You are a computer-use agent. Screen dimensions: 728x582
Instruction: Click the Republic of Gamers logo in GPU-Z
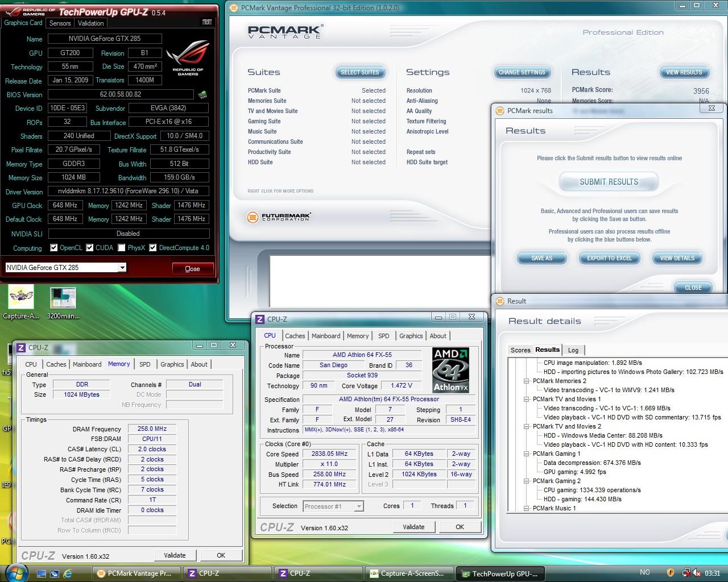[x=187, y=57]
